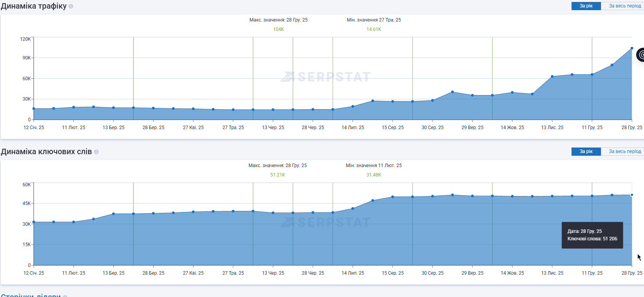Click the 13 Лис. 25 traffic data point
This screenshot has width=644, height=297.
coord(552,77)
